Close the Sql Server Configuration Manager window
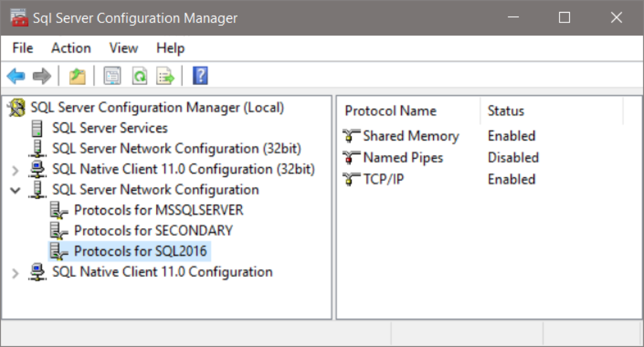 [x=616, y=17]
